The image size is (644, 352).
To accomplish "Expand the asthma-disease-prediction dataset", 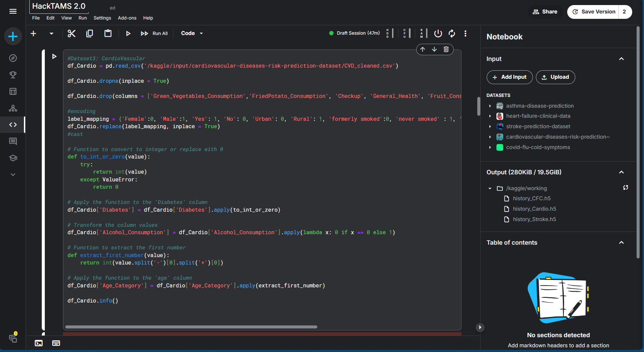I will coord(490,106).
